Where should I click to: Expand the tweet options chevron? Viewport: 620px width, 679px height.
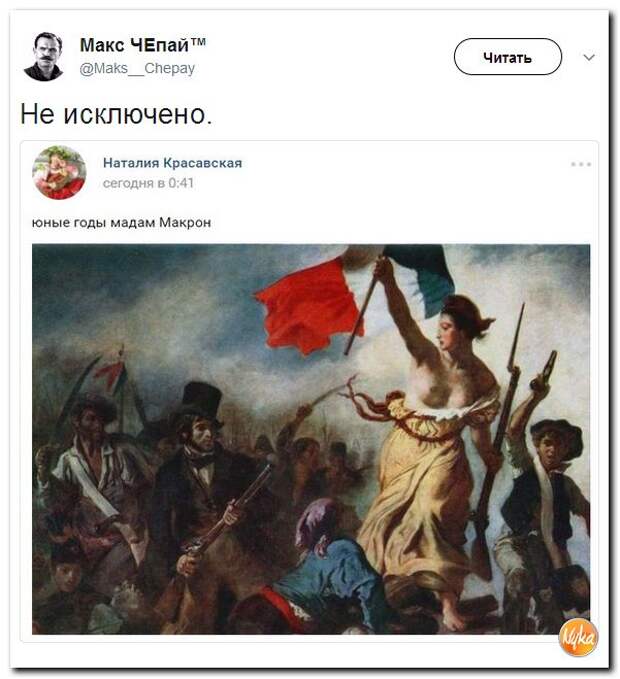[x=589, y=57]
